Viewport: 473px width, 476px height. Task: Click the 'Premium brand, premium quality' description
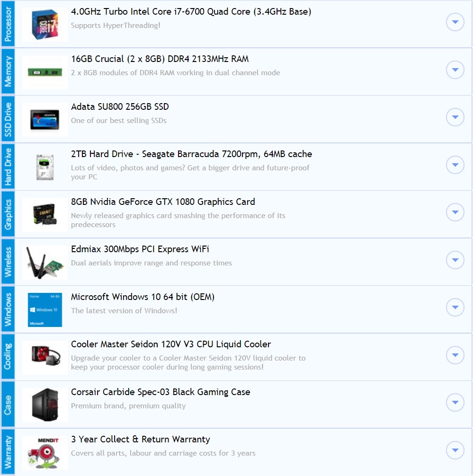(128, 406)
